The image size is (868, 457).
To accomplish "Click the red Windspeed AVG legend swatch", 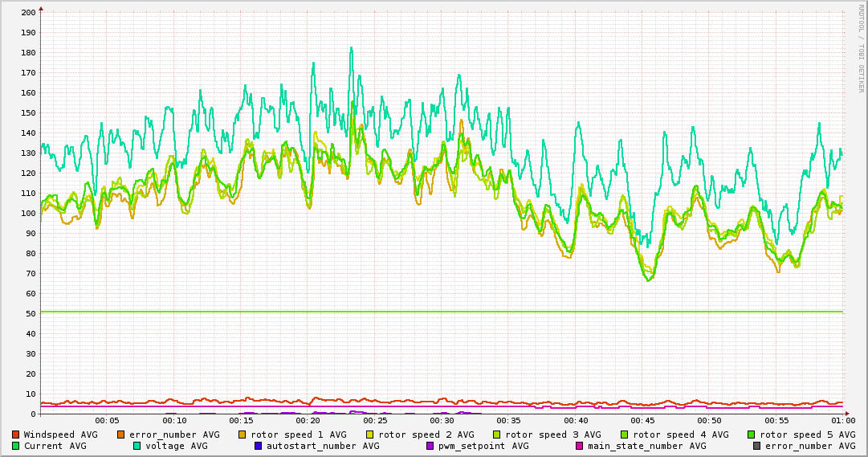I will coord(15,435).
